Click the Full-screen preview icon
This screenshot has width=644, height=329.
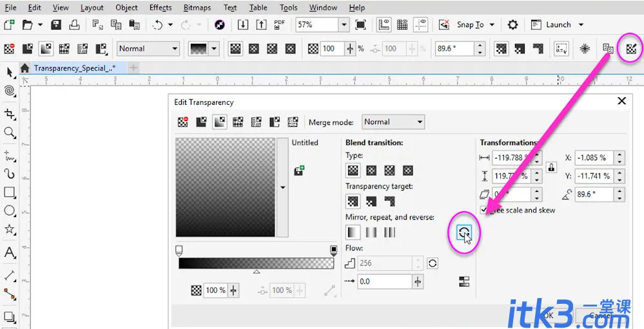point(360,24)
